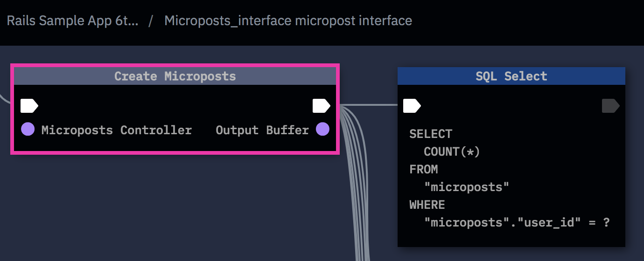Select the Create Microposts node header
Image resolution: width=644 pixels, height=261 pixels.
[175, 76]
